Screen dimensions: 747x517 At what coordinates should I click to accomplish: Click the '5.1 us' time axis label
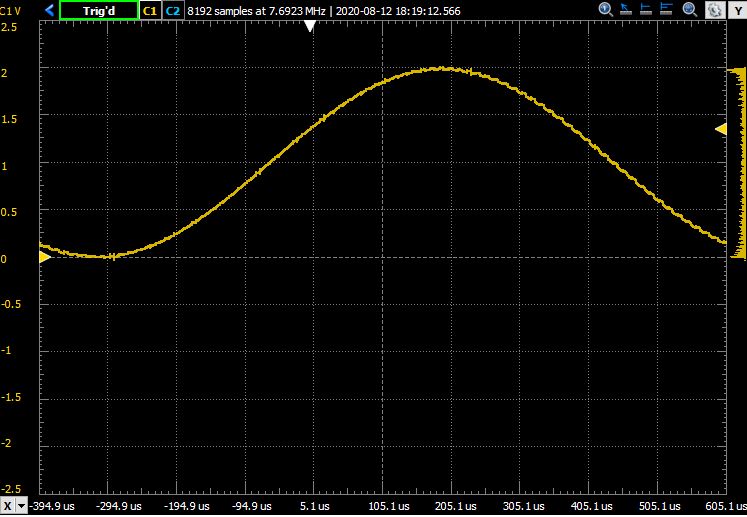coord(314,506)
